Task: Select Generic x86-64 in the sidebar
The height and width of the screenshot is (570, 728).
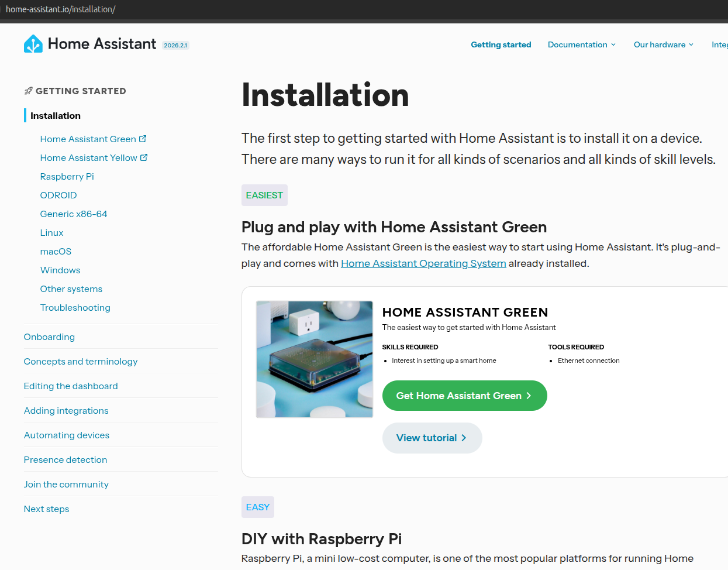Action: (x=74, y=214)
